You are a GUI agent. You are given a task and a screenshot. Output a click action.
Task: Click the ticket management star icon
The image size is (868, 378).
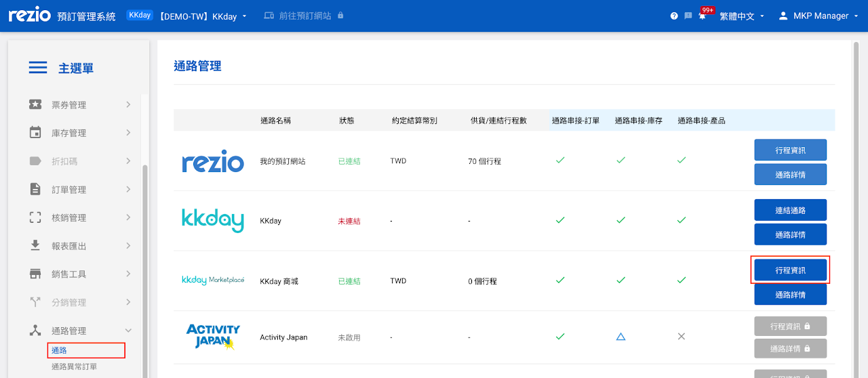click(35, 104)
